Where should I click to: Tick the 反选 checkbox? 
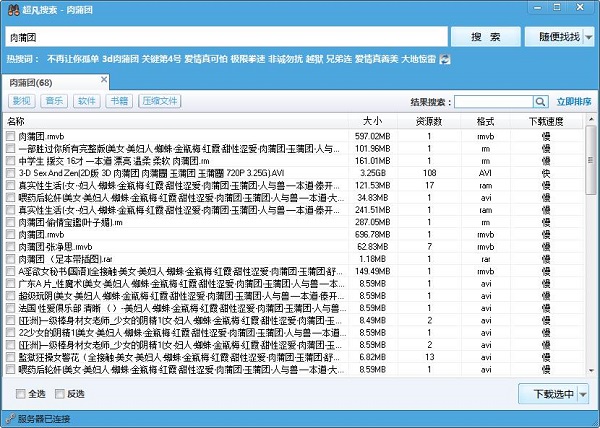click(x=60, y=394)
